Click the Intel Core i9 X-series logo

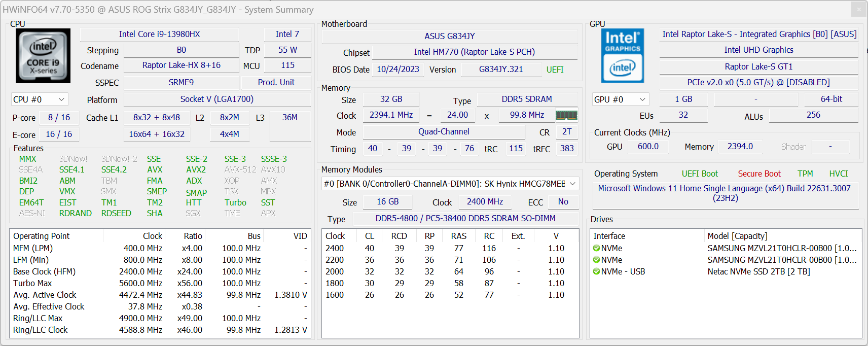click(43, 56)
